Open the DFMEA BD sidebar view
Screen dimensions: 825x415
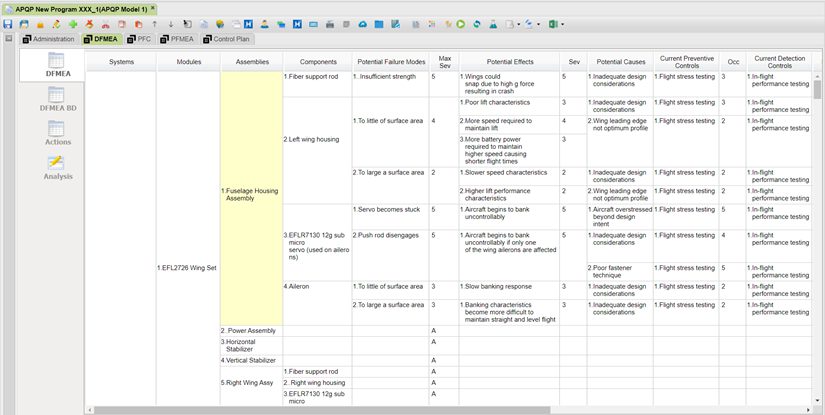point(57,100)
